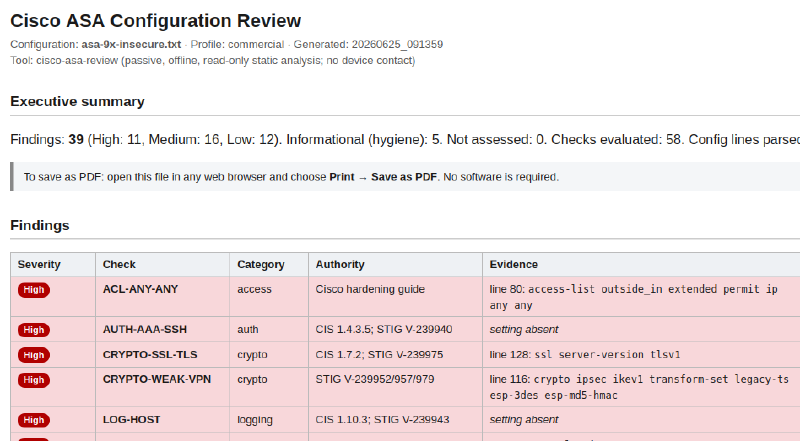Click the High badge in CRYPTO-WEAK-VPN row
The height and width of the screenshot is (441, 800).
[34, 380]
